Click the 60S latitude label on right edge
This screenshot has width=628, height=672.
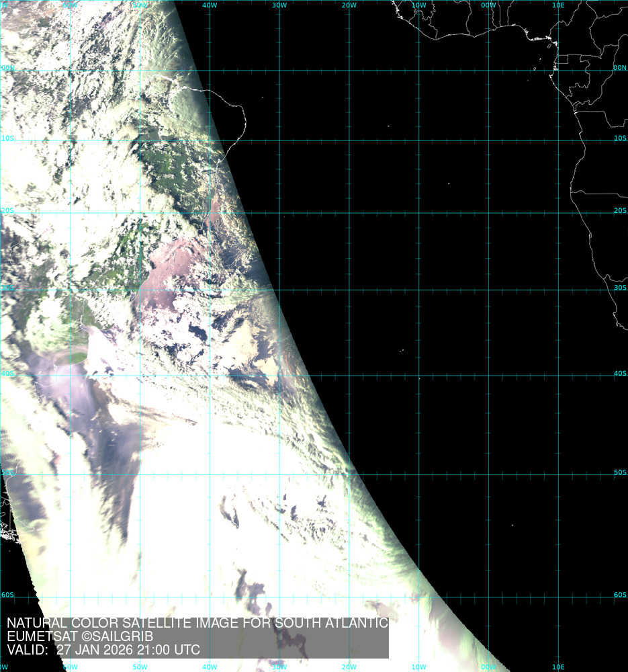tap(619, 595)
